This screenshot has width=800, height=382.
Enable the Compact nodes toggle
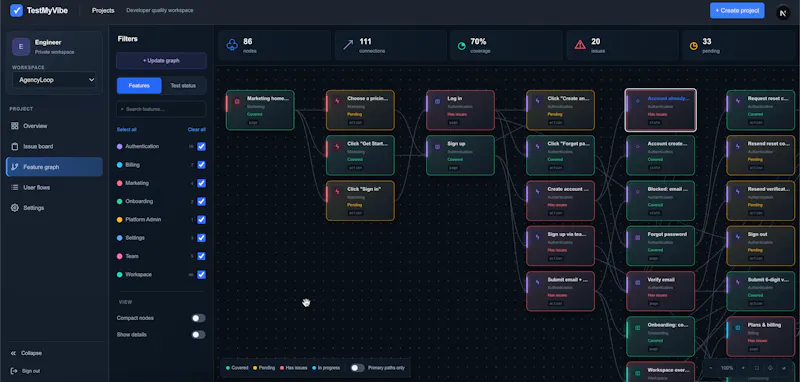point(198,318)
